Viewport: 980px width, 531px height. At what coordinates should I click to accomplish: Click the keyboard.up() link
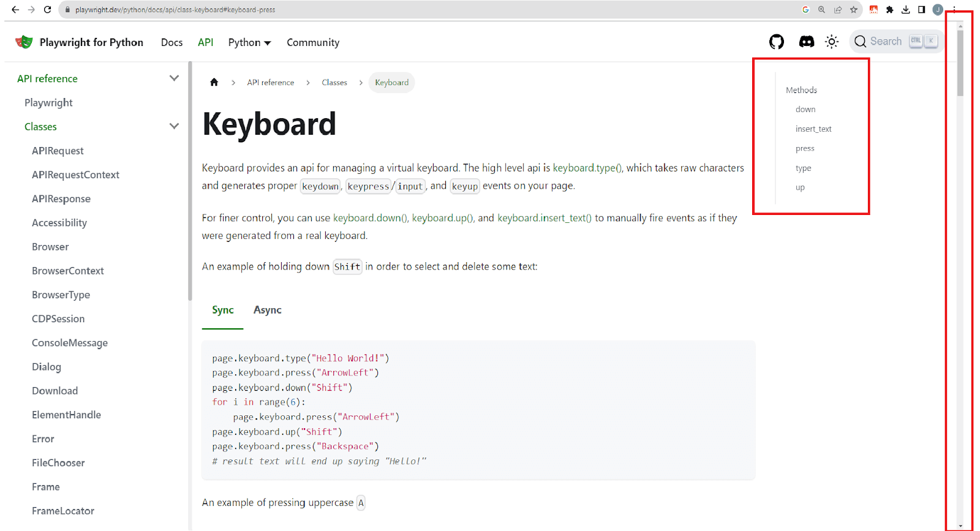[442, 218]
